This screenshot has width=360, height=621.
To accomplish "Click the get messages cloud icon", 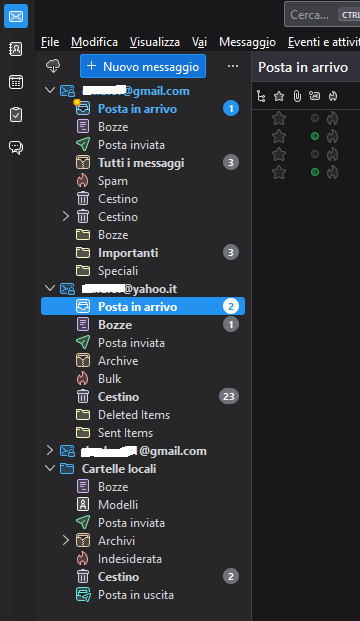I will (53, 66).
